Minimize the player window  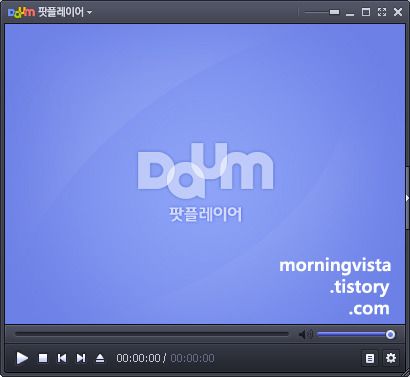click(350, 13)
